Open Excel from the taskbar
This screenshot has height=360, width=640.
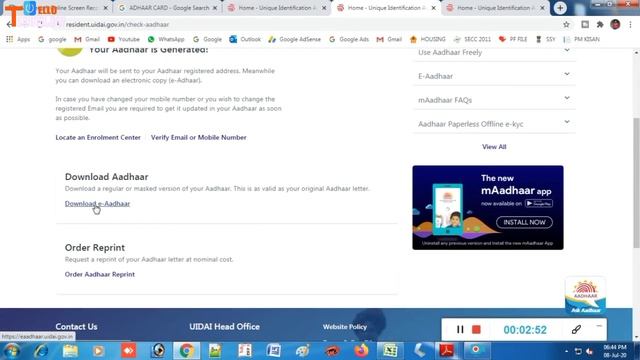[x=390, y=351]
